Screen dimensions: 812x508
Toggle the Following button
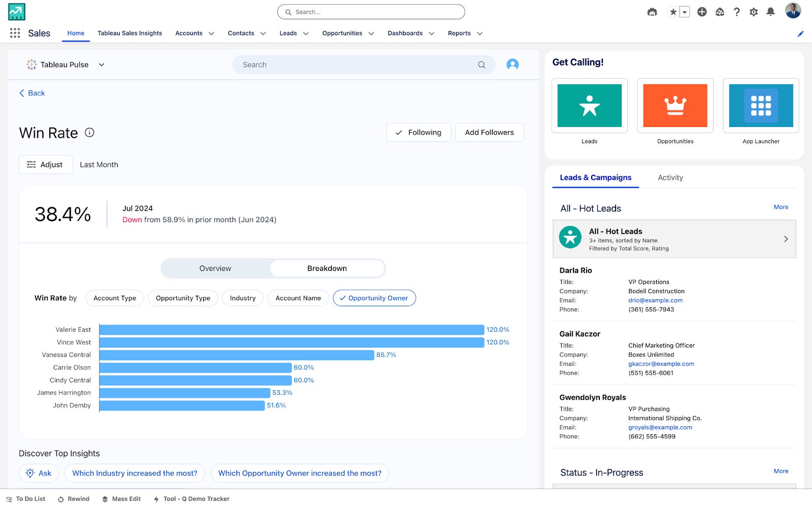[x=418, y=133]
